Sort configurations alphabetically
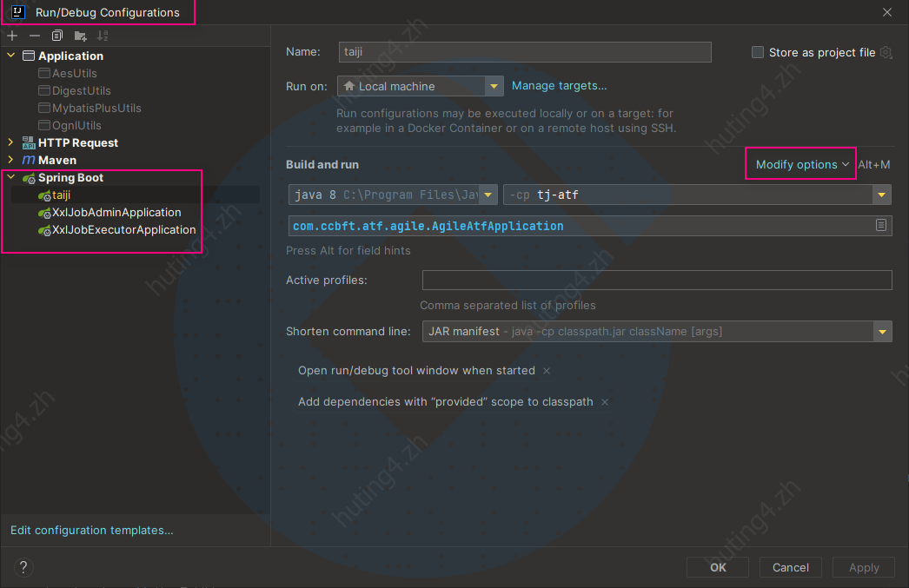This screenshot has width=909, height=588. point(103,36)
